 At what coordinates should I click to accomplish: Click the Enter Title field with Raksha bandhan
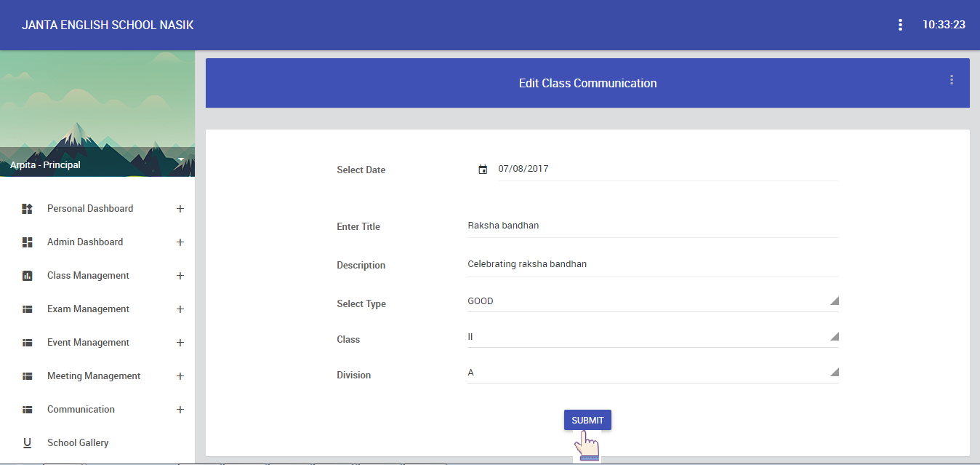click(653, 226)
